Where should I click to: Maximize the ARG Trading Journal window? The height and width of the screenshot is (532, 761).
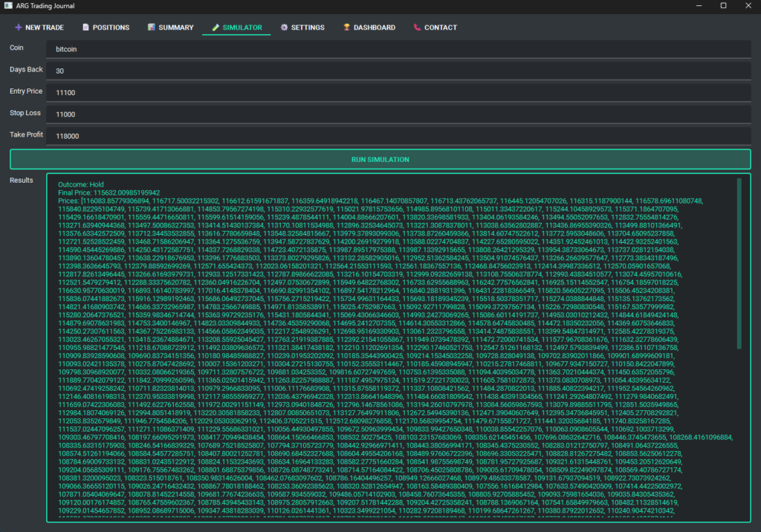(723, 6)
